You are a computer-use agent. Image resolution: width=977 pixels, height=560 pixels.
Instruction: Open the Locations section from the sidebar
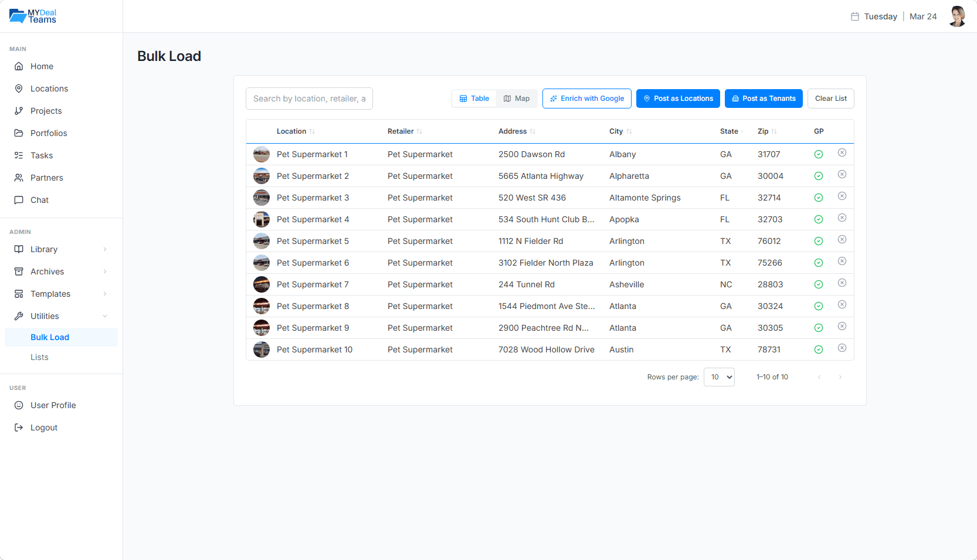(49, 89)
